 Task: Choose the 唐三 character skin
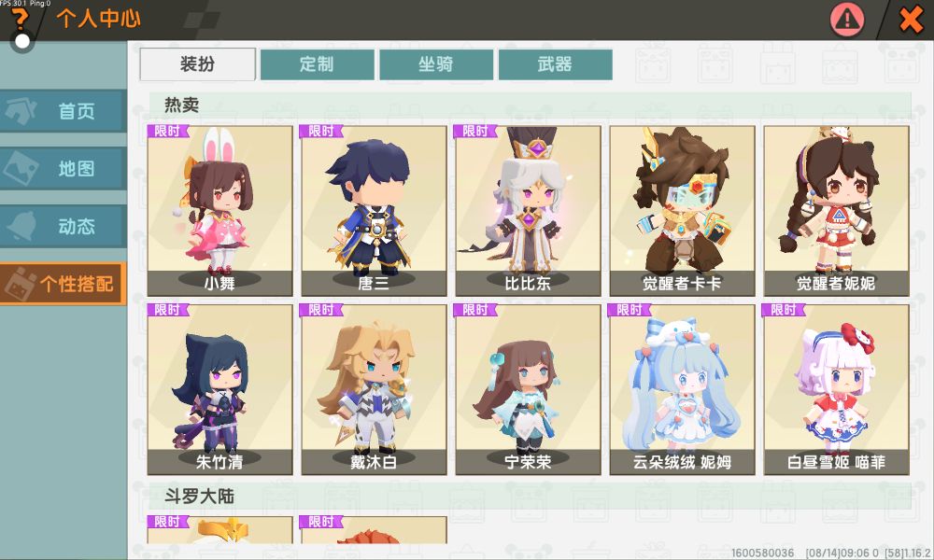point(375,211)
